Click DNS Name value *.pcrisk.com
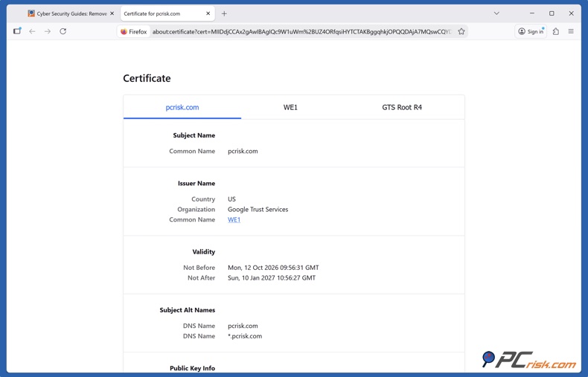588x377 pixels. coord(245,336)
